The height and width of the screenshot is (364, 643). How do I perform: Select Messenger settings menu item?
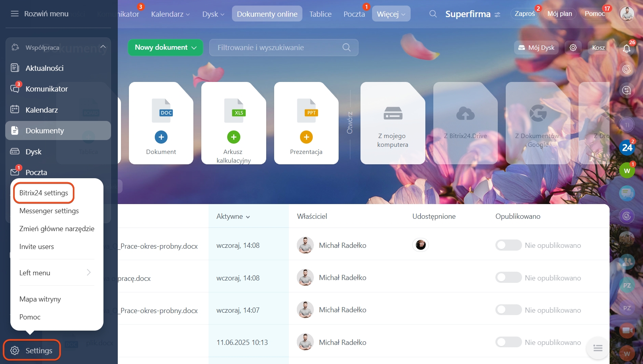click(49, 211)
